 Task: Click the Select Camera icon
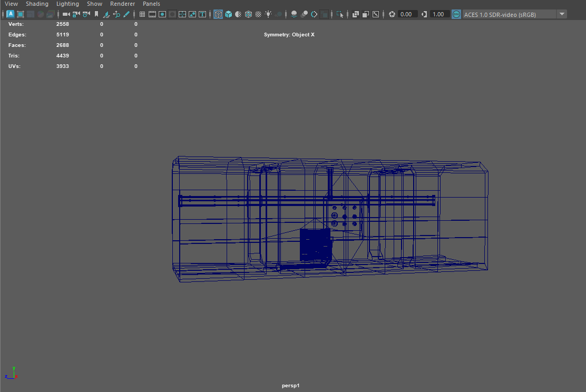point(66,14)
